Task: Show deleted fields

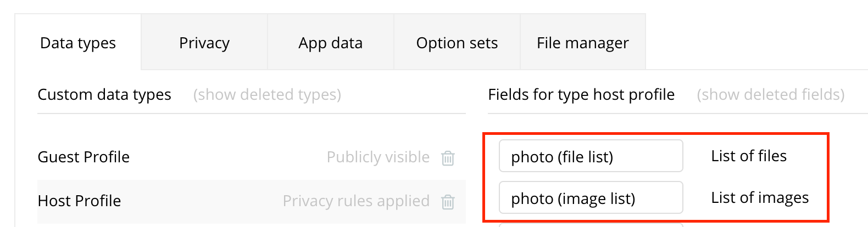Action: [x=771, y=94]
